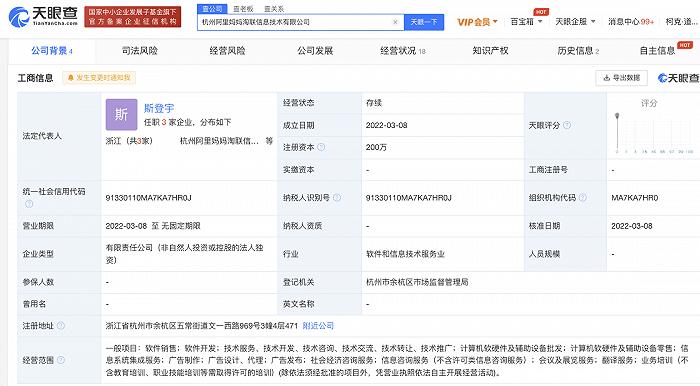Image resolution: width=700 pixels, height=386 pixels.
Task: Click the 发生变更时通知我 alert button
Action: 99,78
